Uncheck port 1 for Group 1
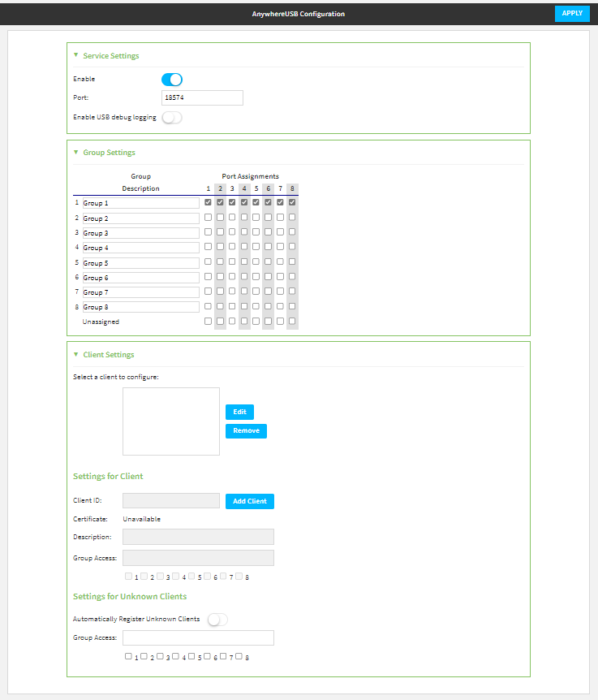 tap(208, 202)
